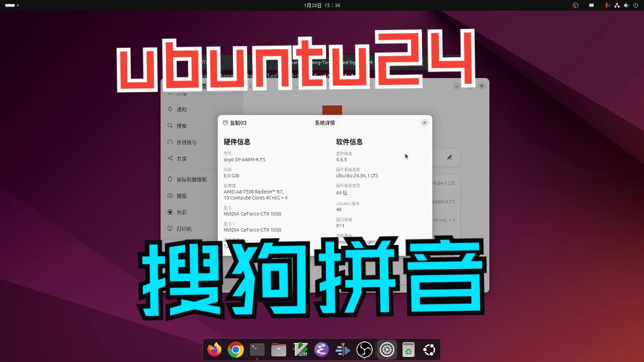This screenshot has height=362, width=644.
Task: Launch Vim from the dock
Action: 300,349
